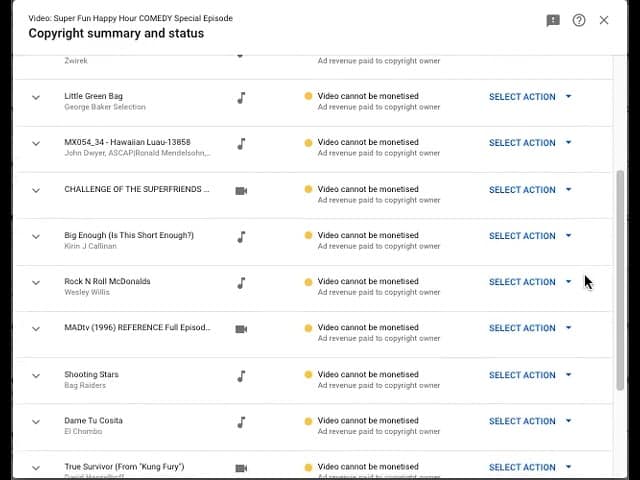Screen dimensions: 640x480
Task: Click yellow status dot for Dame Tu Cosita
Action: pyautogui.click(x=308, y=422)
